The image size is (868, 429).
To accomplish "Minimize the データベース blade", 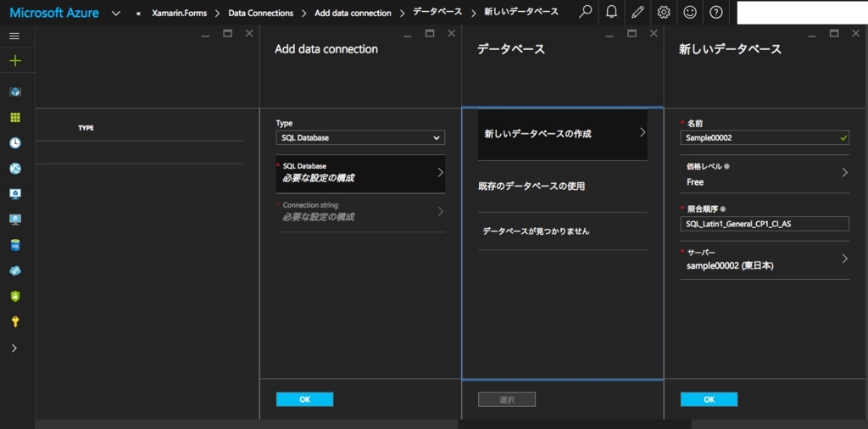I will (609, 35).
